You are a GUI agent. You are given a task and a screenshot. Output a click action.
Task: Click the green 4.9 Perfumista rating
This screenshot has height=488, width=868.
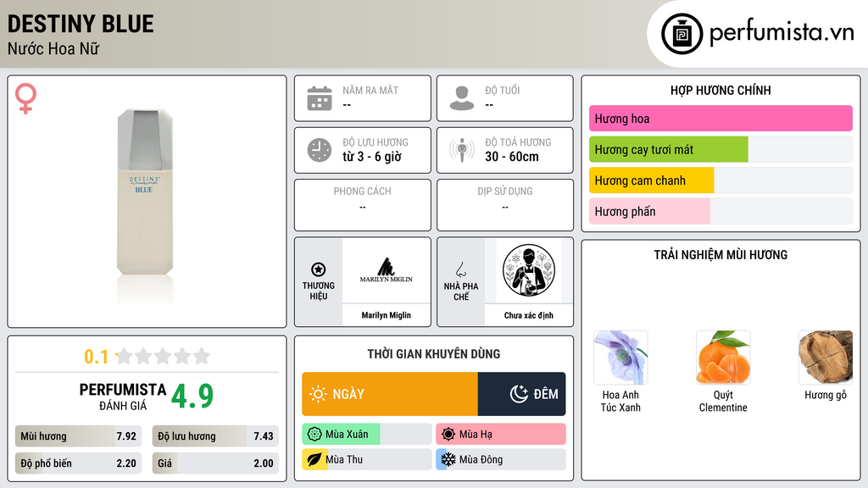click(x=192, y=396)
